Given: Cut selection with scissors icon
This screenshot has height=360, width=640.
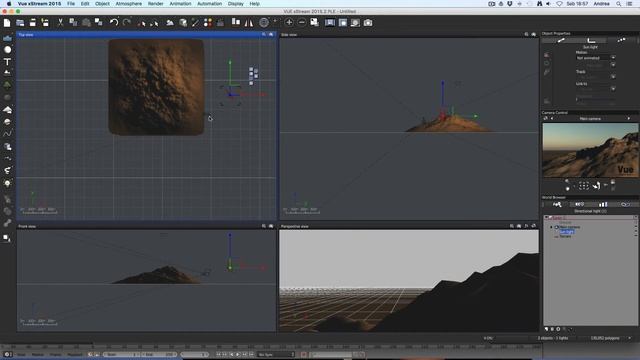Looking at the screenshot, I should pos(60,23).
